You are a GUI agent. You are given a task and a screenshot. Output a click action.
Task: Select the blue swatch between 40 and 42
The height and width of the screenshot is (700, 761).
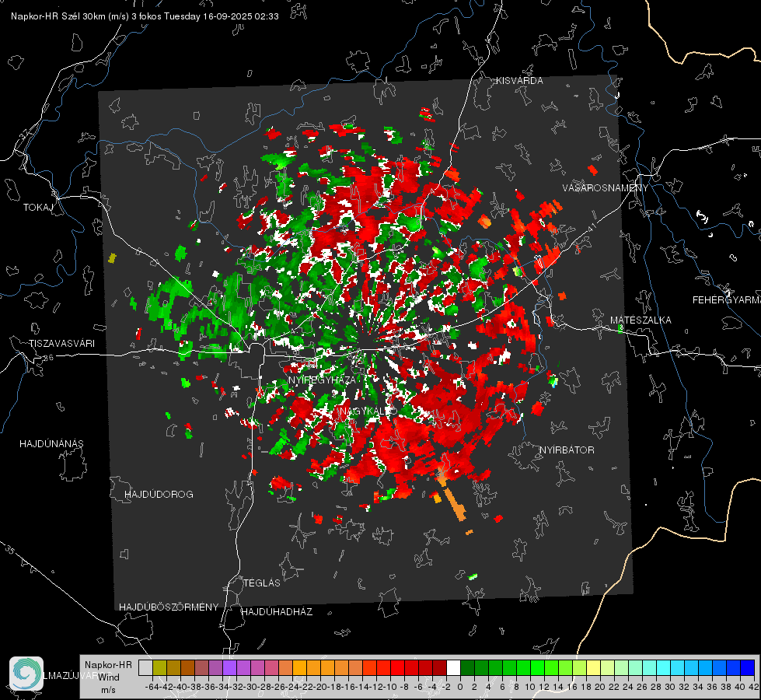click(x=748, y=667)
